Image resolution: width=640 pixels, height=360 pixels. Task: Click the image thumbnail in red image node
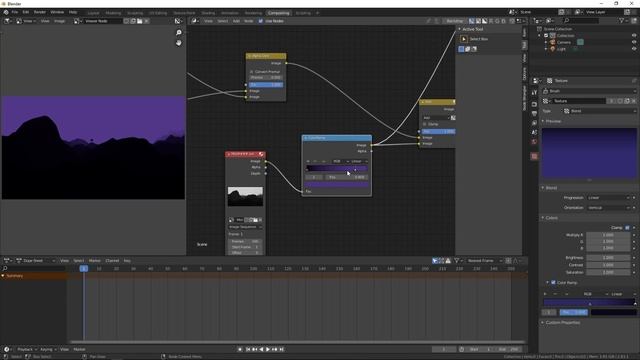(x=245, y=196)
